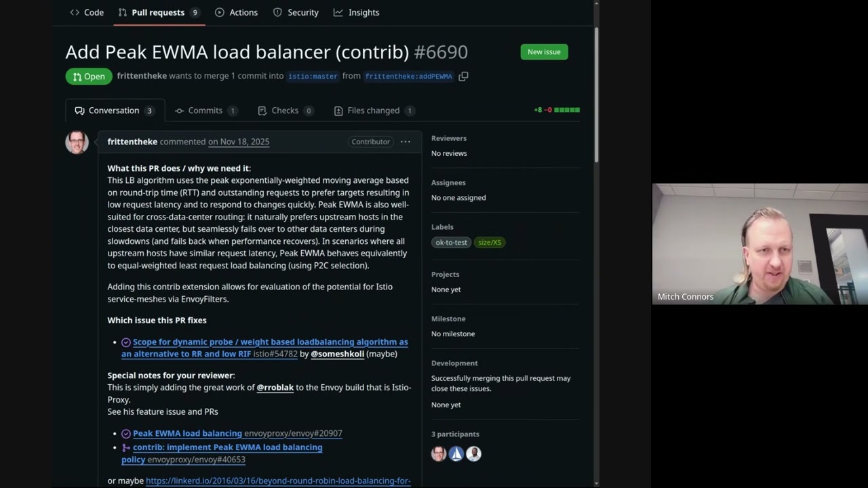Viewport: 868px width, 488px height.
Task: Click the Assignees sidebar heading
Action: click(448, 182)
